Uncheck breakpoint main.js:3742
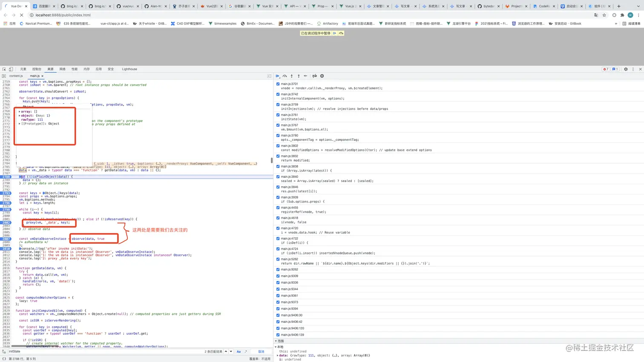Viewport: 644px width, 362px height. 278,94
